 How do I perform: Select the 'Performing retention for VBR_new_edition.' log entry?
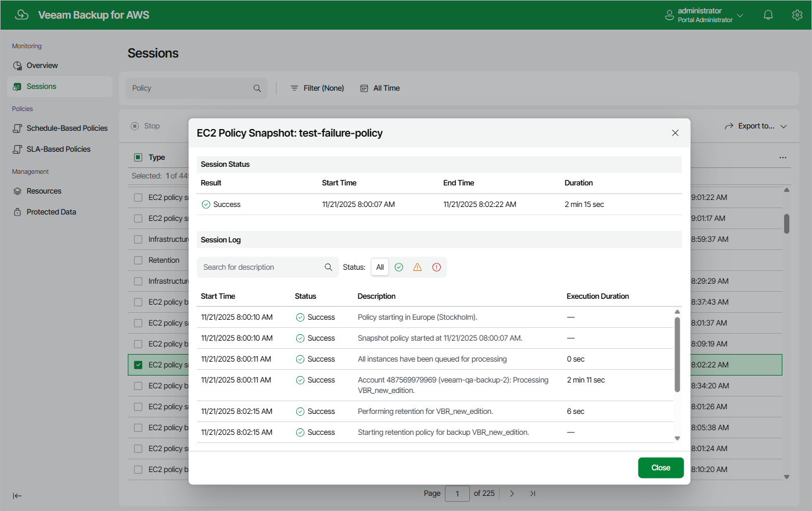[x=435, y=412]
